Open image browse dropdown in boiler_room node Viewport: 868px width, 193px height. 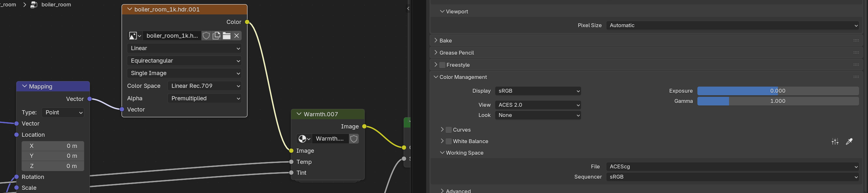pos(135,36)
